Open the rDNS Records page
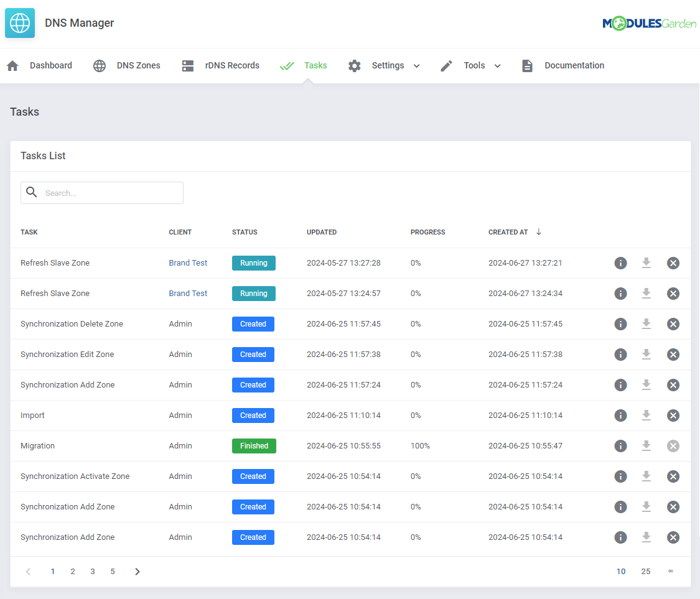Screen dimensions: 700x599 232,65
